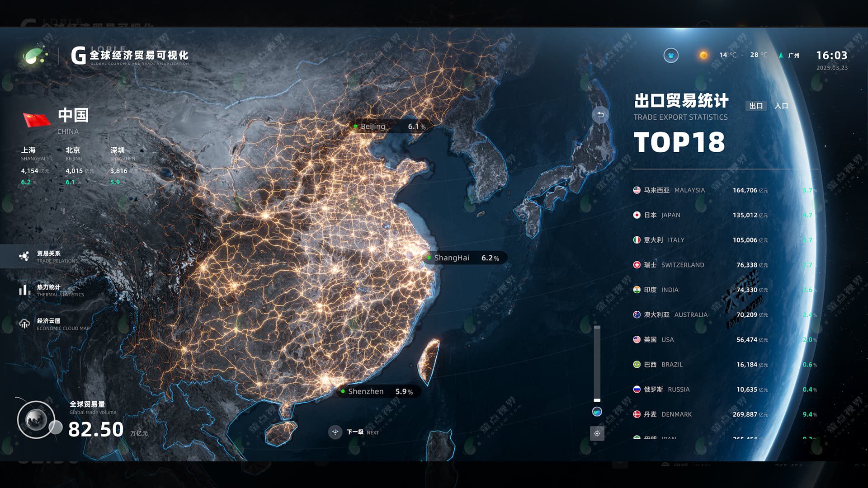Screen dimensions: 868x488
Task: Click the 82.50 global trade volume value
Action: [96, 429]
